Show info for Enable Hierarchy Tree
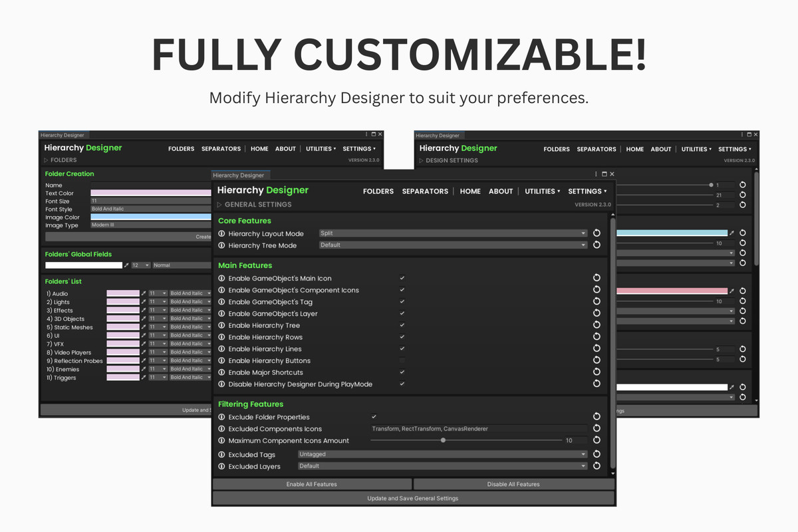This screenshot has height=532, width=798. 221,325
